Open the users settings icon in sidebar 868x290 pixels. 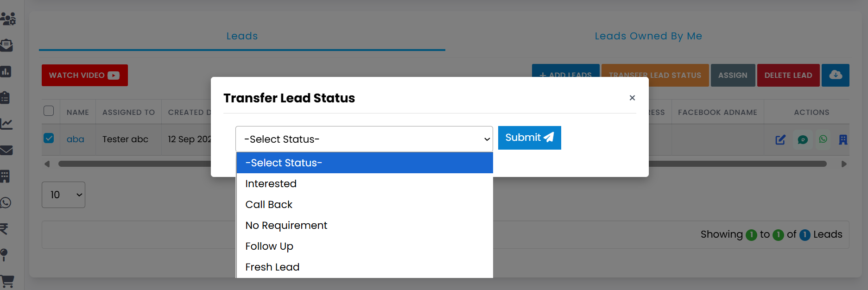pyautogui.click(x=8, y=19)
